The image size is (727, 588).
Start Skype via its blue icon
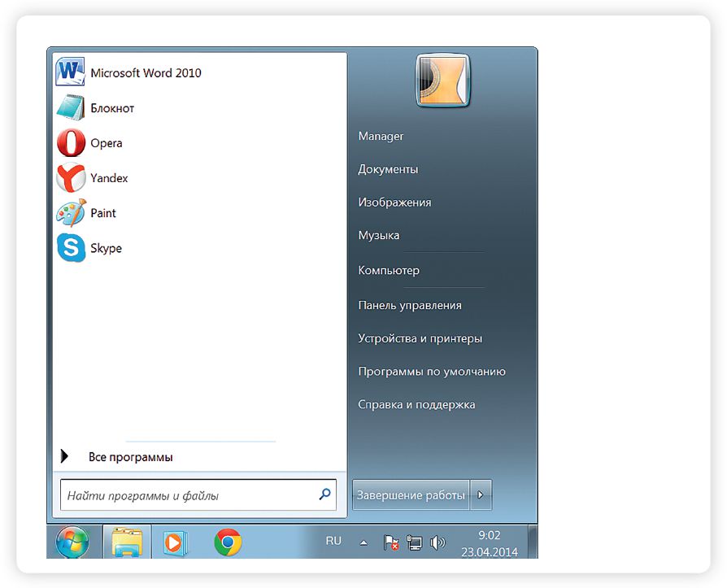[x=71, y=247]
